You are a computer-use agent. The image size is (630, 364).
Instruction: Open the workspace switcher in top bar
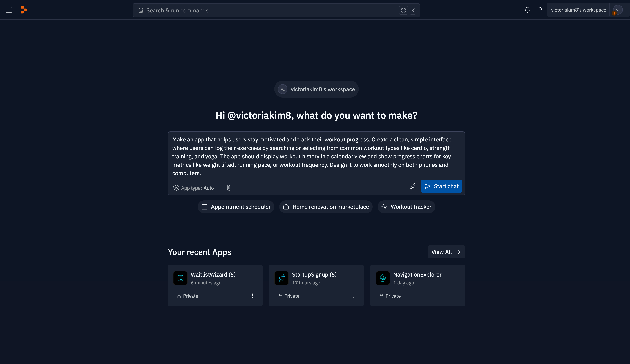(x=578, y=10)
